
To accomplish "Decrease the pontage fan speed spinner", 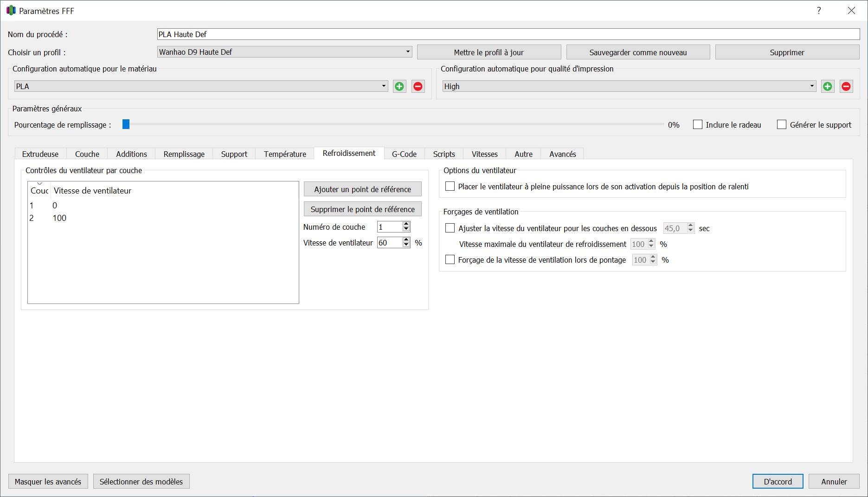I will (x=653, y=262).
